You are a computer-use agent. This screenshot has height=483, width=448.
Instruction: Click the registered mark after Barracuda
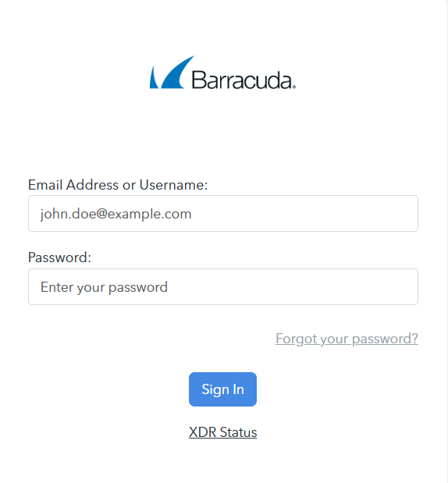[294, 87]
